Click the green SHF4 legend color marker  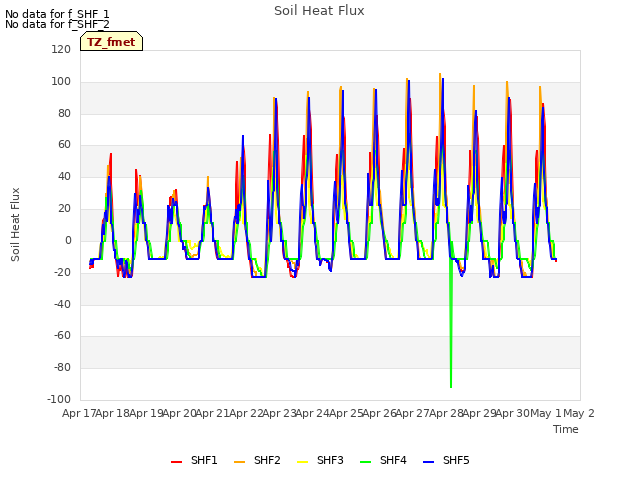click(366, 462)
